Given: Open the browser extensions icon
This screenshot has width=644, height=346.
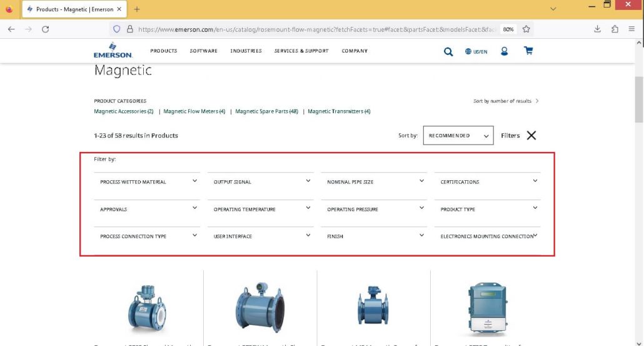Looking at the screenshot, I should click(615, 29).
